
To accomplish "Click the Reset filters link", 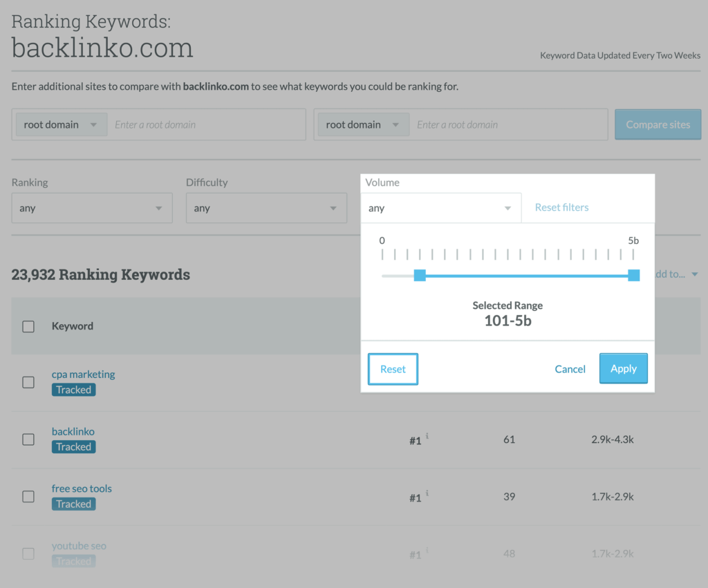I will pos(561,207).
